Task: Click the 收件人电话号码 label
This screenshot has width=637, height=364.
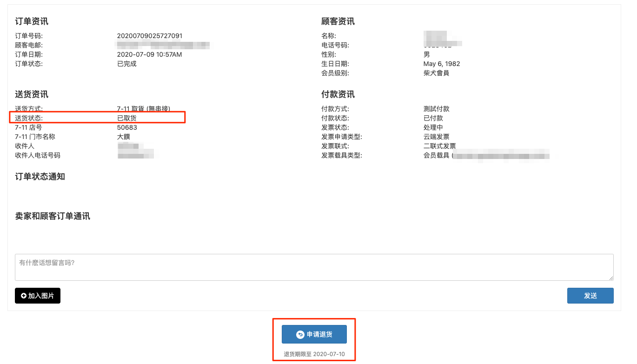Action: pyautogui.click(x=38, y=155)
